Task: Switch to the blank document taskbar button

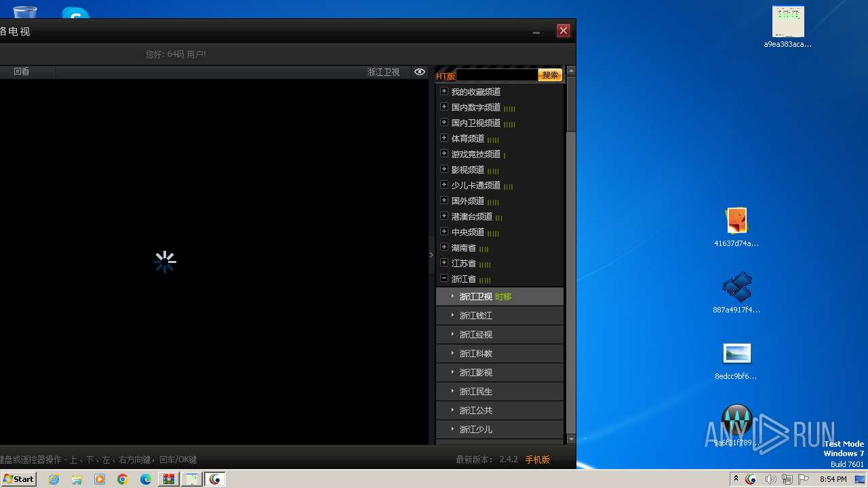Action: pos(192,479)
